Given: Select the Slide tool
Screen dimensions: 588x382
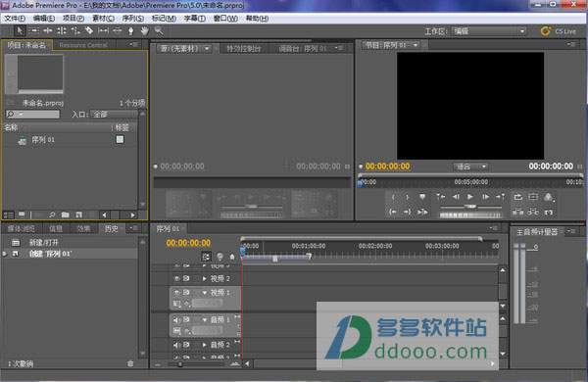Looking at the screenshot, I should pos(117,30).
